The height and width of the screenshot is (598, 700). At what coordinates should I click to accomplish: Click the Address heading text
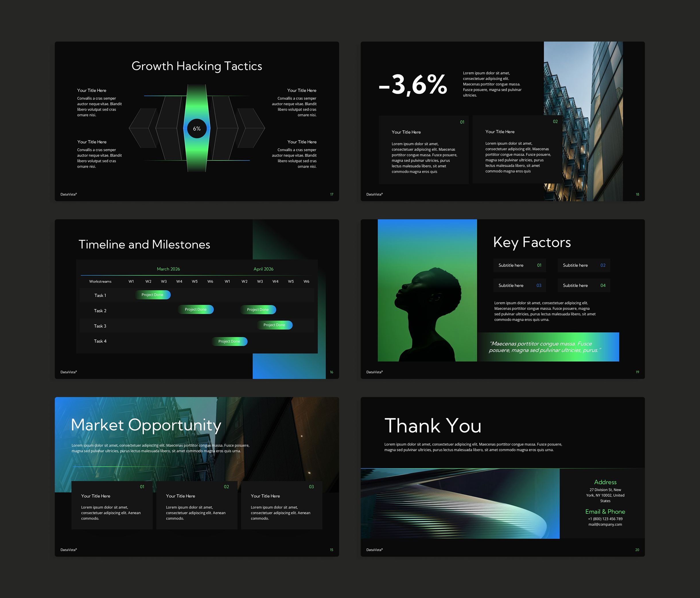605,482
